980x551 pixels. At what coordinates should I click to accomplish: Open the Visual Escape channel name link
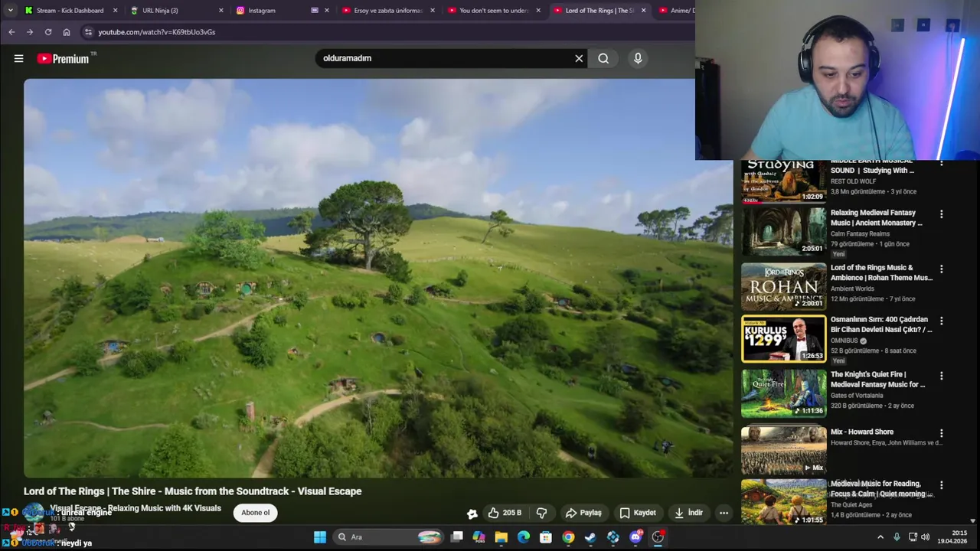136,508
